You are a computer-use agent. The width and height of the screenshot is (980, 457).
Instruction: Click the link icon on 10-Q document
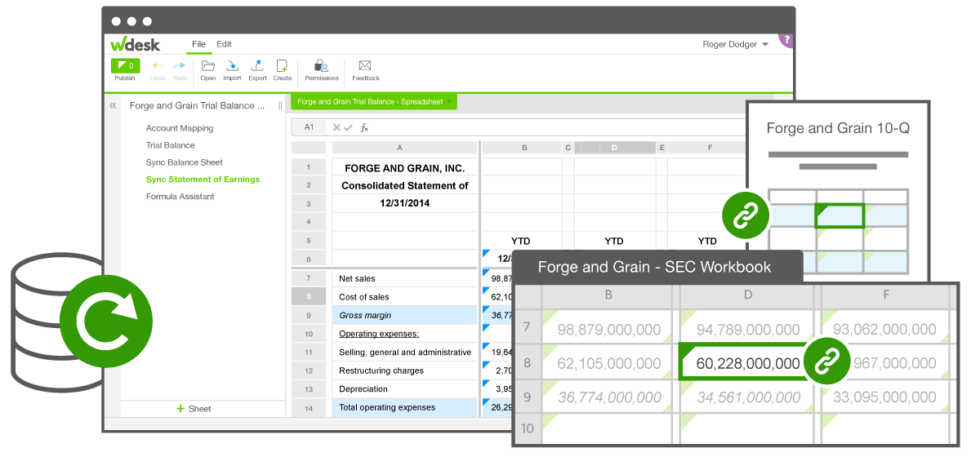click(x=745, y=215)
